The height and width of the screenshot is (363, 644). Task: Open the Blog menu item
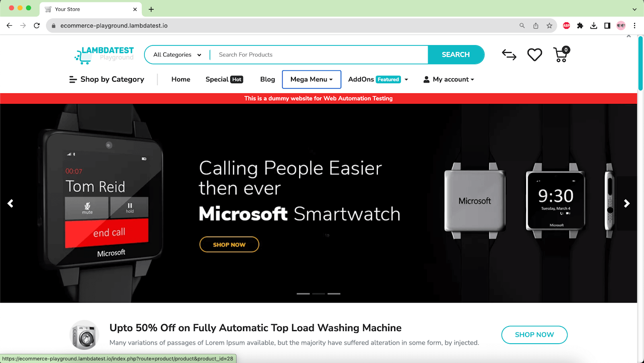pyautogui.click(x=268, y=80)
